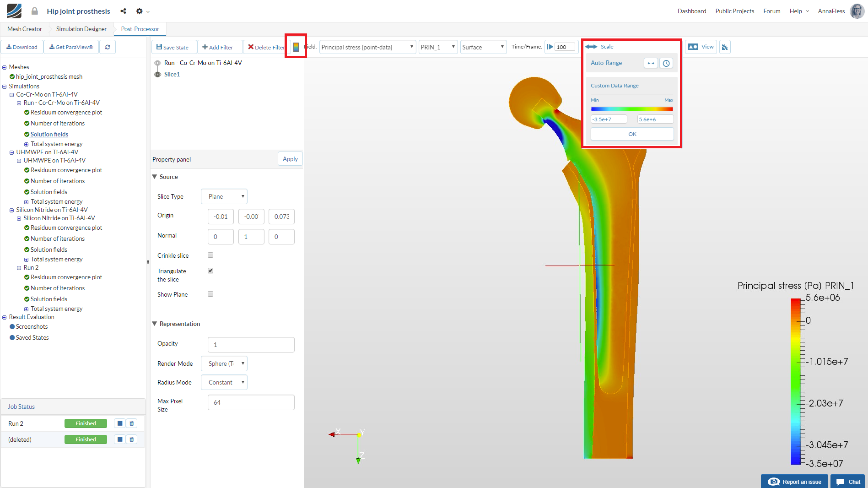Uncheck Triangulate the slice
The width and height of the screenshot is (868, 488).
pos(210,270)
